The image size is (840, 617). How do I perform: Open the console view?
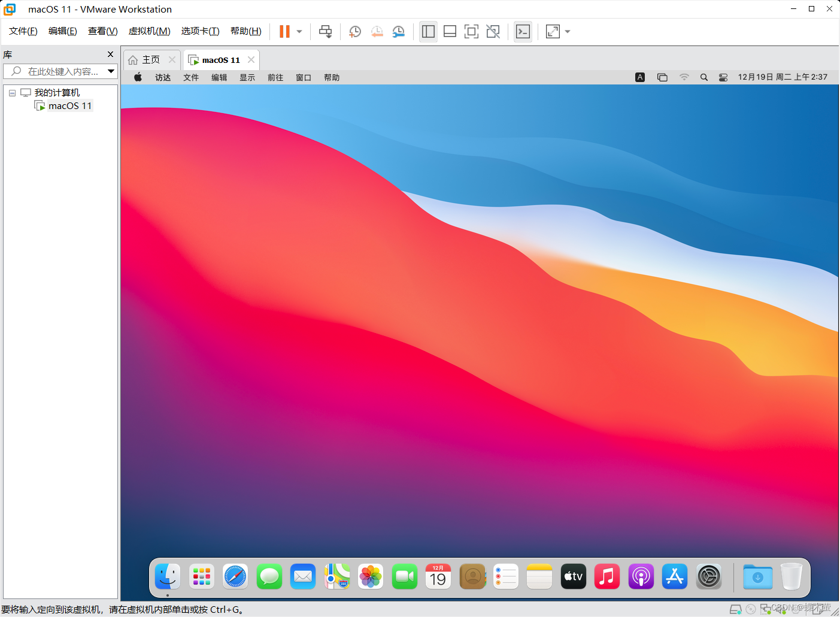point(523,32)
